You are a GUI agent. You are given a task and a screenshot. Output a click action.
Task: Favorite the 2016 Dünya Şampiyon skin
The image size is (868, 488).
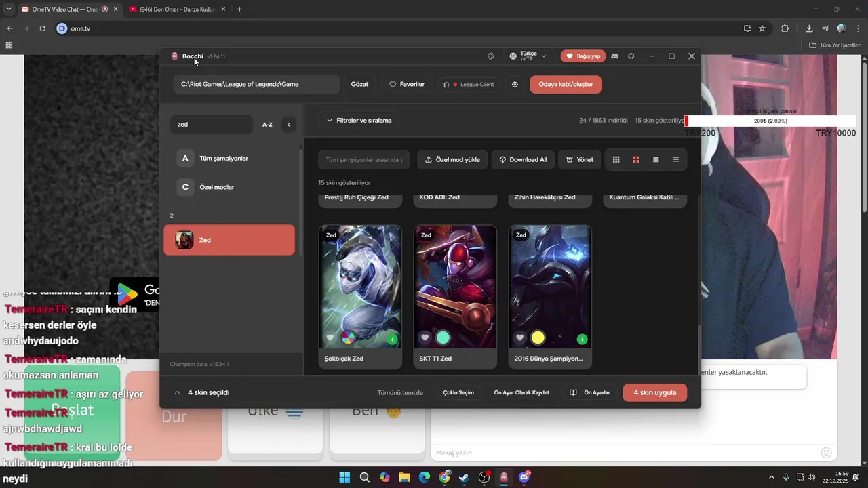[x=520, y=338]
